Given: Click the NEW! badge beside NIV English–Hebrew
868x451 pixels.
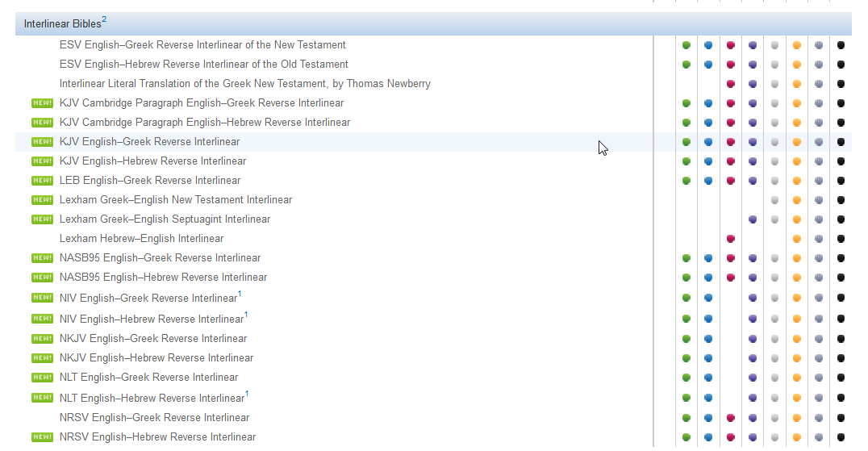Looking at the screenshot, I should tap(42, 318).
